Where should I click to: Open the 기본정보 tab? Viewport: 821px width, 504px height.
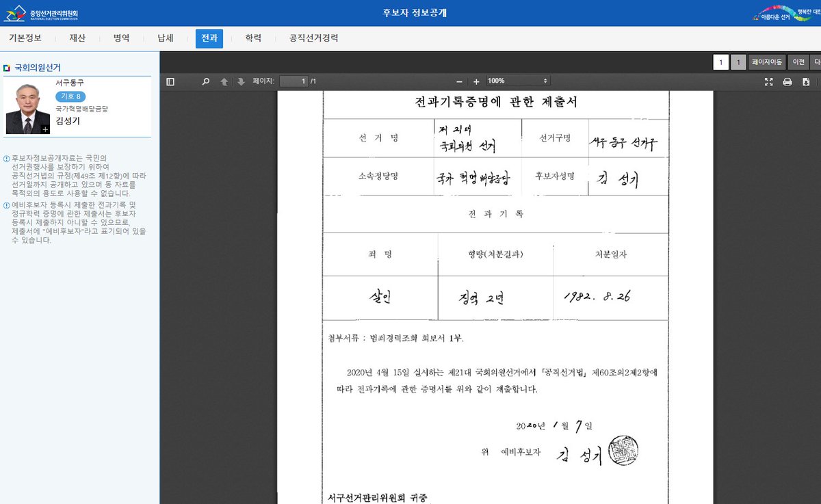pyautogui.click(x=25, y=38)
